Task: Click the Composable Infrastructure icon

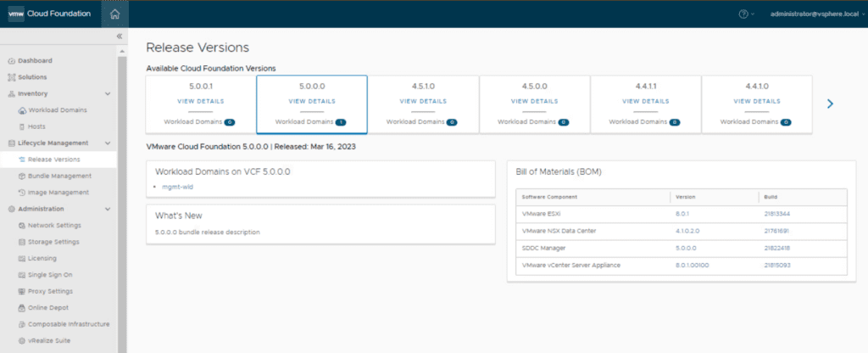Action: pos(22,324)
